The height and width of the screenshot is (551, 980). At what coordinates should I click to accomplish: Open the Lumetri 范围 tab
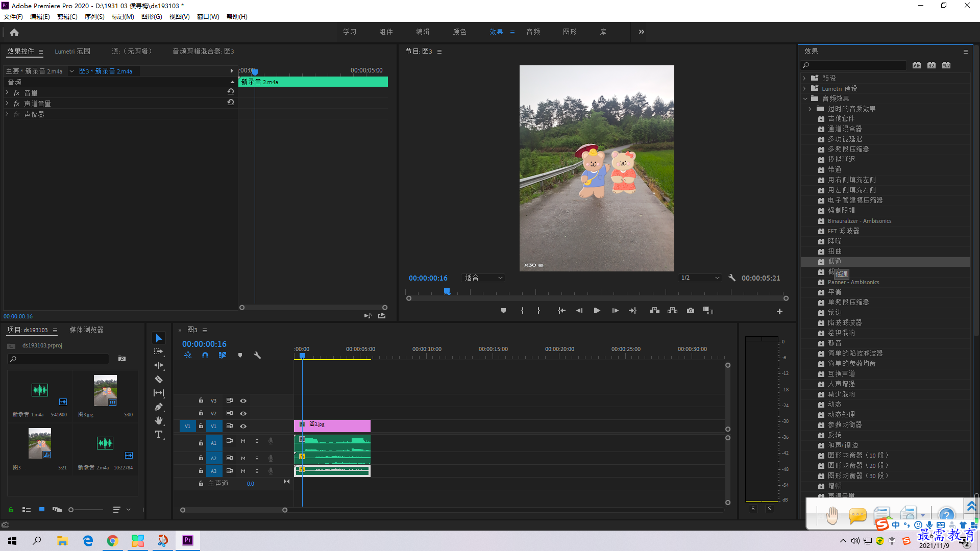pyautogui.click(x=72, y=51)
